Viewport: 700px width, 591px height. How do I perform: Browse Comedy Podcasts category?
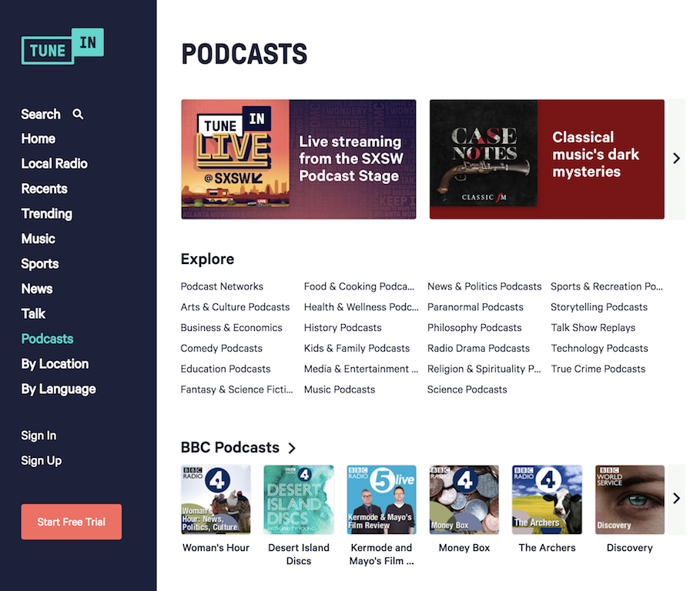[221, 348]
